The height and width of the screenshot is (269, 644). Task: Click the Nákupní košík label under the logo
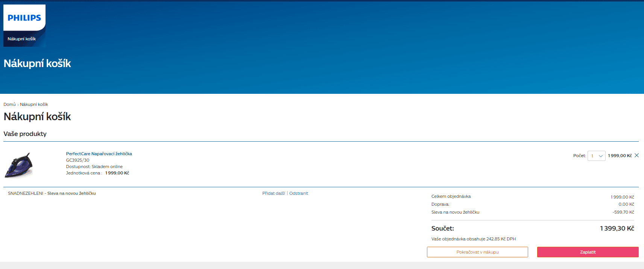pyautogui.click(x=22, y=39)
